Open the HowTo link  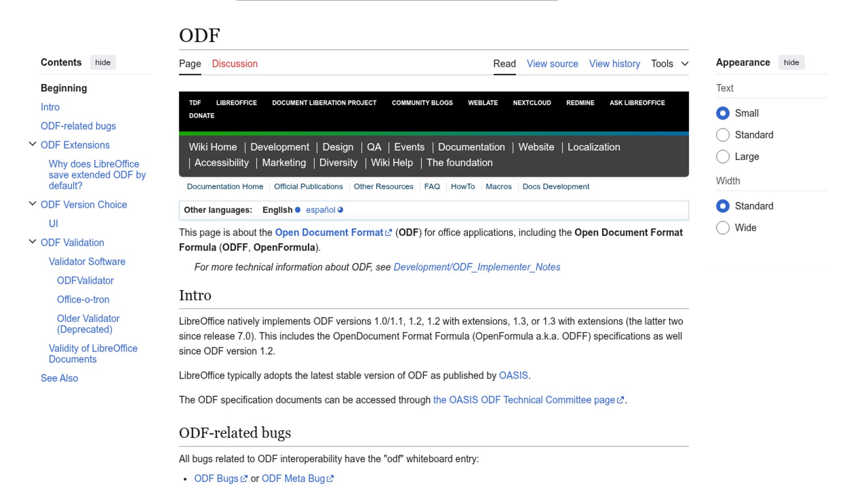tap(462, 187)
